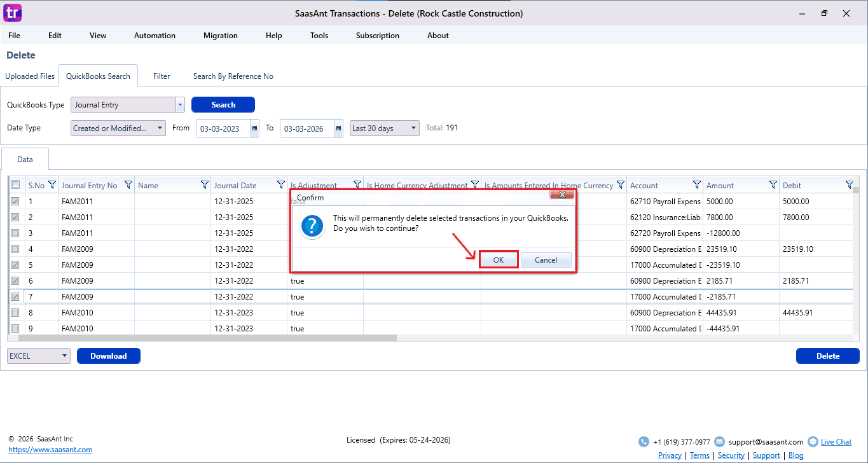Check the checkbox for row 3
Viewport: 868px width, 463px height.
15,233
